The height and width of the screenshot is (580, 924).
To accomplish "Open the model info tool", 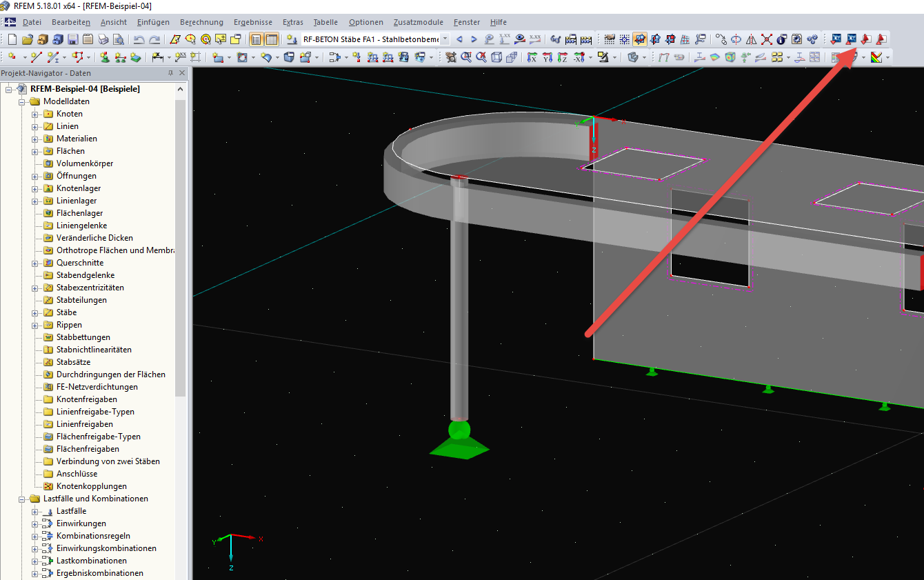I will [779, 39].
